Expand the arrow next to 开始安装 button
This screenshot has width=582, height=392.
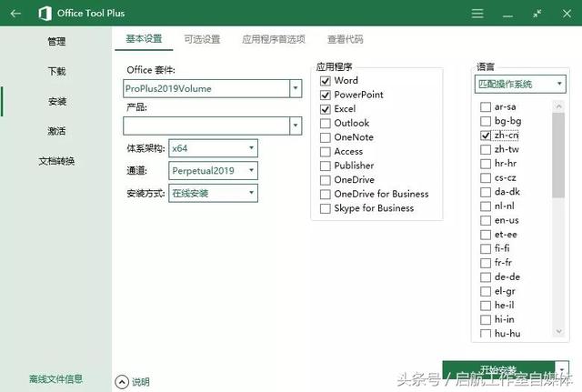[562, 370]
